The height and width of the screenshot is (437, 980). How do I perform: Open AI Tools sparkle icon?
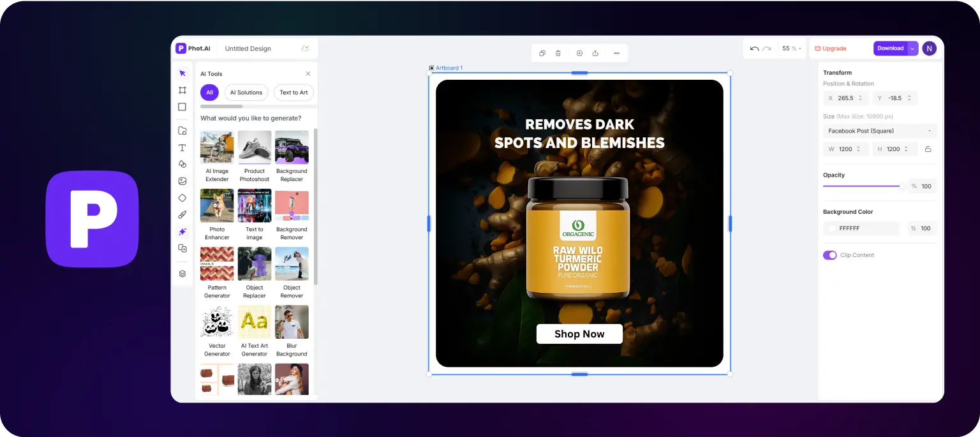click(182, 232)
